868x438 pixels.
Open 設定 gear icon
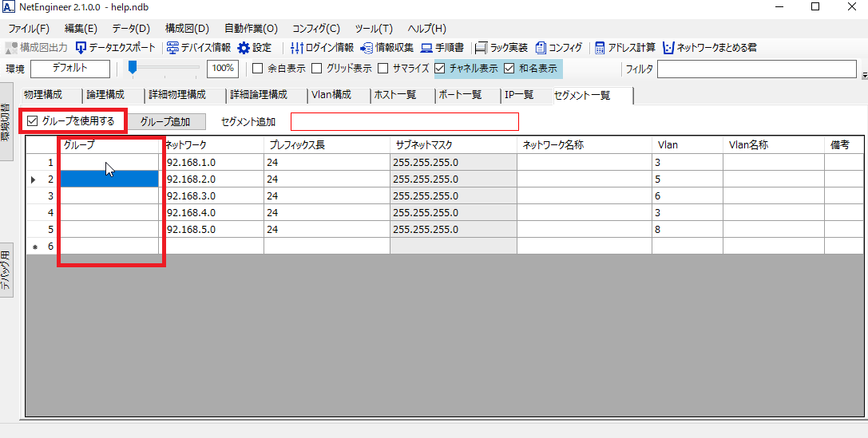pyautogui.click(x=244, y=48)
